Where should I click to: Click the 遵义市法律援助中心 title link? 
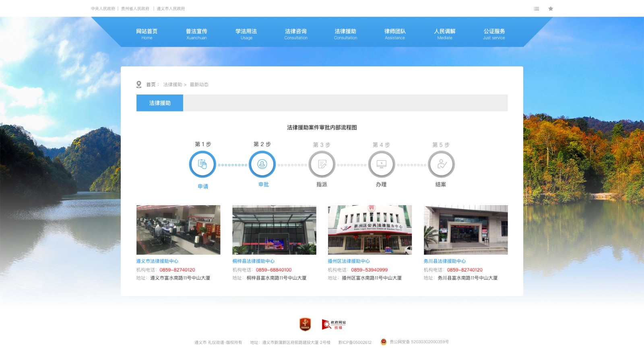point(157,261)
